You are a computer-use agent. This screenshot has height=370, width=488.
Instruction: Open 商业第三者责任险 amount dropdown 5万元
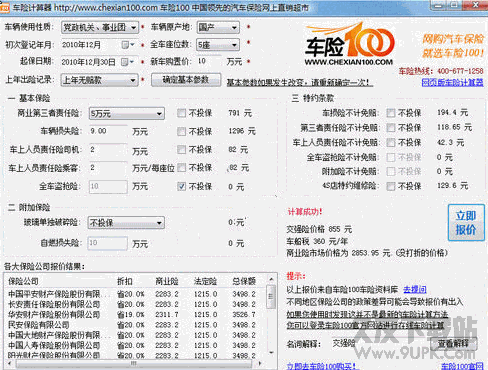click(x=127, y=114)
